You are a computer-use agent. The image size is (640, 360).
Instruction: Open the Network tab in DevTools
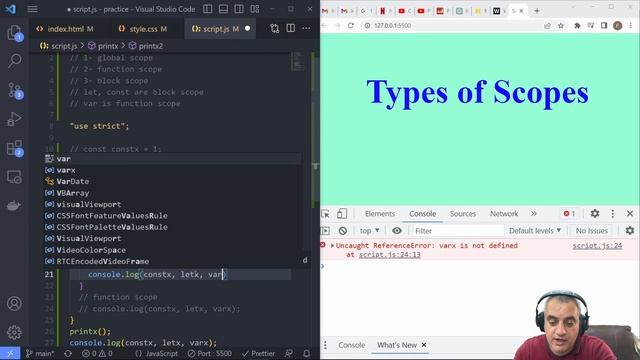tap(504, 213)
